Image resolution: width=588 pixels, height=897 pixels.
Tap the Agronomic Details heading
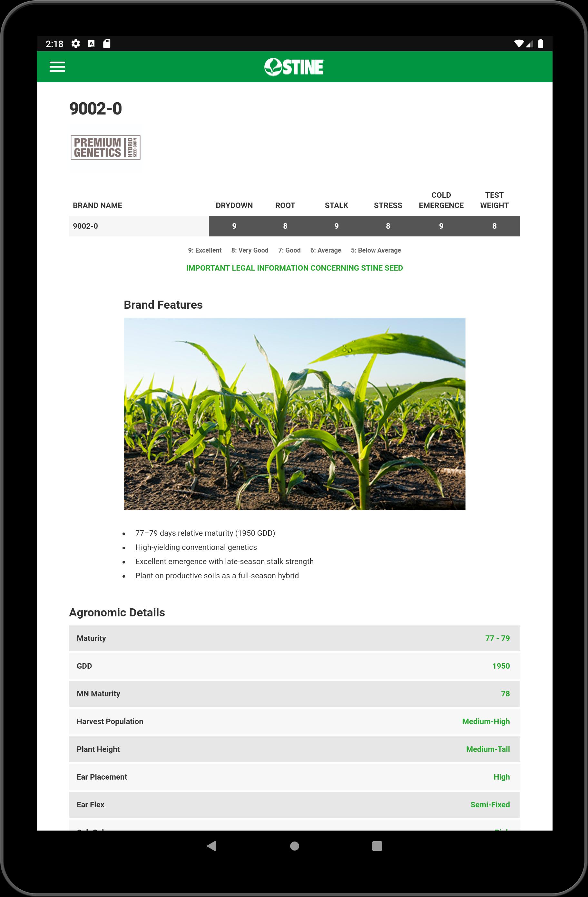pos(117,613)
